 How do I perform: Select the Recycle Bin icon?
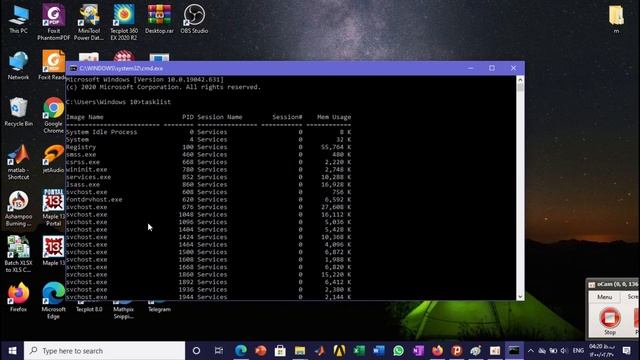tap(18, 112)
